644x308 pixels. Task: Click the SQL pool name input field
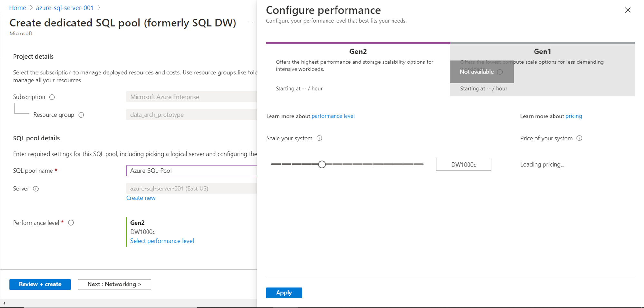point(192,171)
